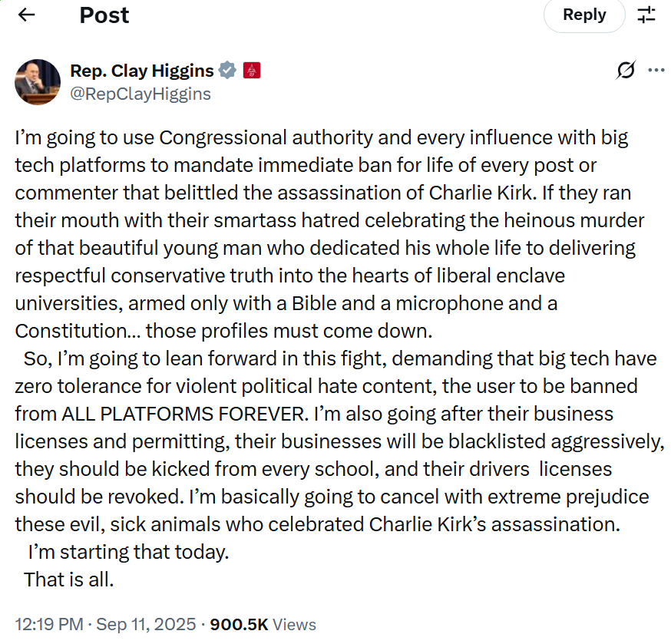Open the Rep. Clay Higgins display name
The width and height of the screenshot is (671, 644).
pos(141,71)
